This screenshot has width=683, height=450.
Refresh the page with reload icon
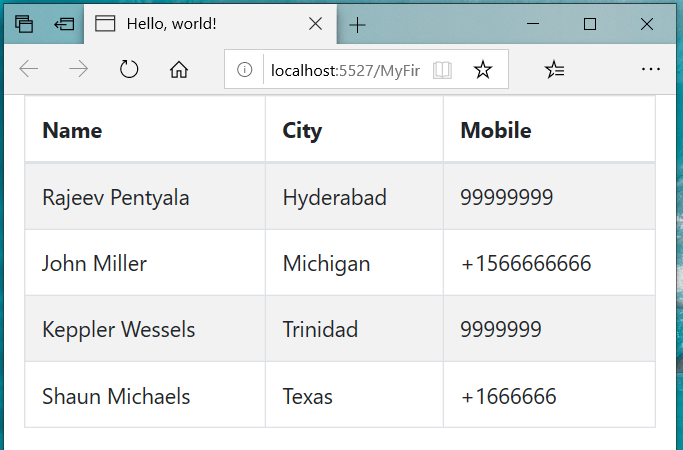tap(129, 69)
